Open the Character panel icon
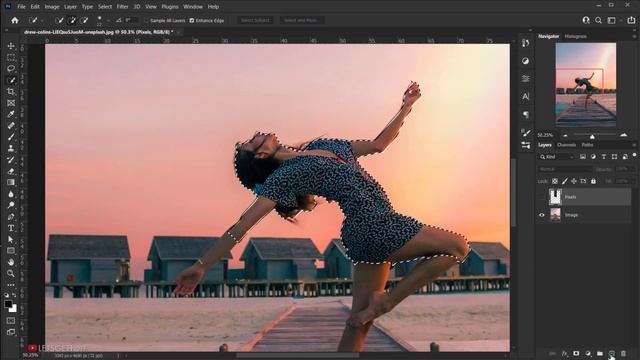 pyautogui.click(x=526, y=96)
